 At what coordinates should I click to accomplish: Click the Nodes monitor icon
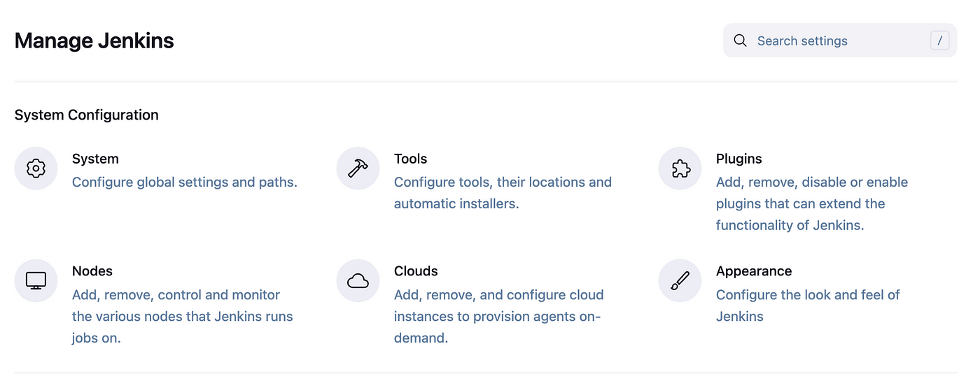(36, 281)
